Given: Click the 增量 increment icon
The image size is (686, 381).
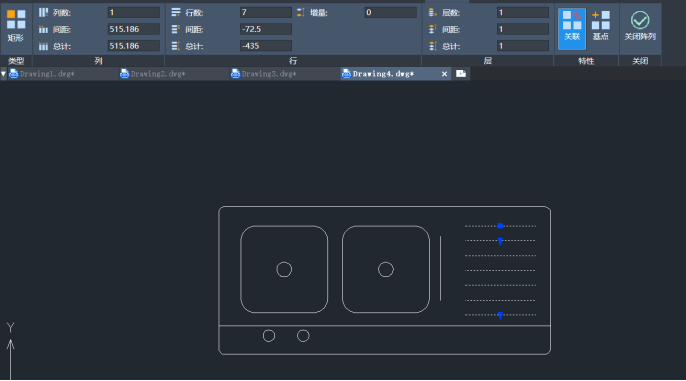Looking at the screenshot, I should coord(301,13).
